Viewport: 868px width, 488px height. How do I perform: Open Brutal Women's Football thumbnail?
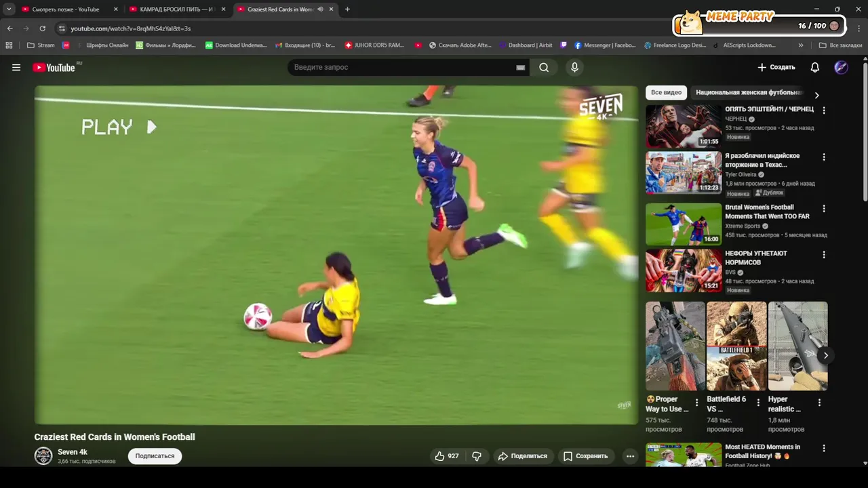point(684,224)
